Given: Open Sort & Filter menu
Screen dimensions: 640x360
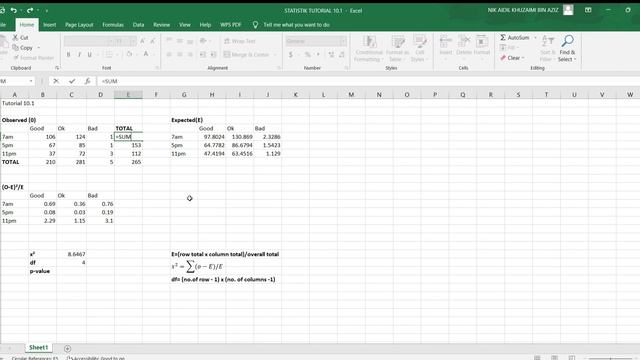Looking at the screenshot, I should [x=548, y=49].
